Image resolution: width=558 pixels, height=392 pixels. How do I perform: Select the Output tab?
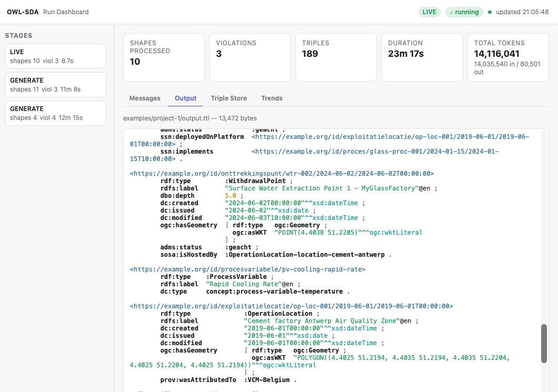click(x=185, y=98)
